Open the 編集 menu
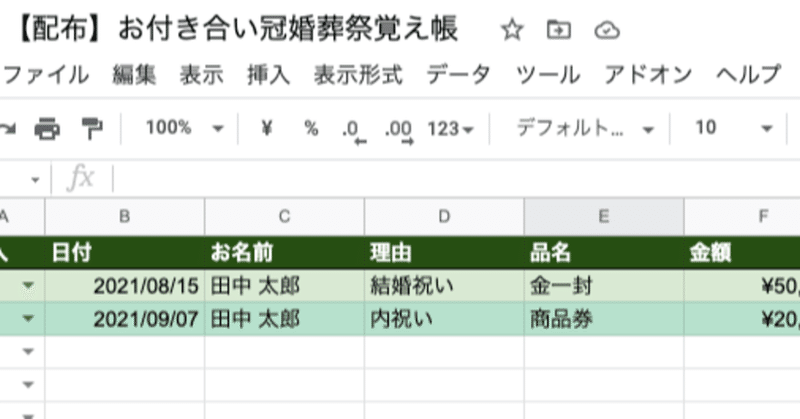Screen dimensions: 800x419 click(134, 75)
